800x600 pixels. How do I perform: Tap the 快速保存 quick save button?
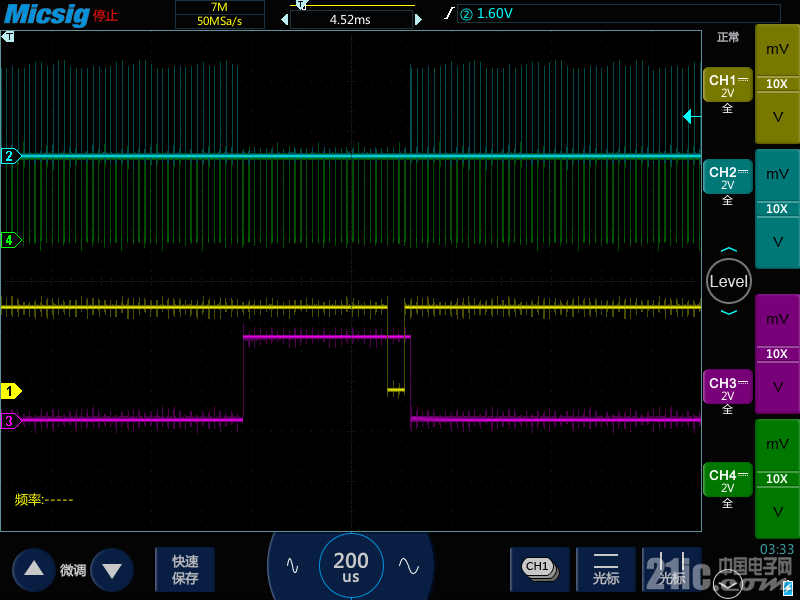tap(185, 569)
